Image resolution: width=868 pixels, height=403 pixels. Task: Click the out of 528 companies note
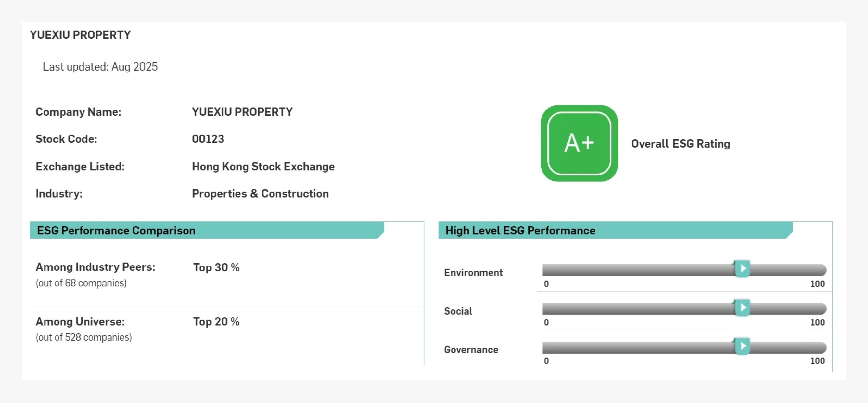pos(83,337)
